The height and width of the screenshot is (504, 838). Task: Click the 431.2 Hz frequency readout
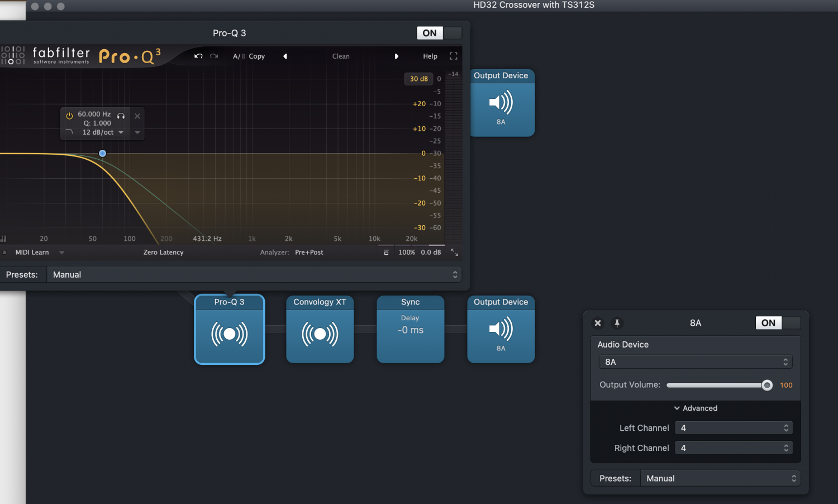click(207, 239)
